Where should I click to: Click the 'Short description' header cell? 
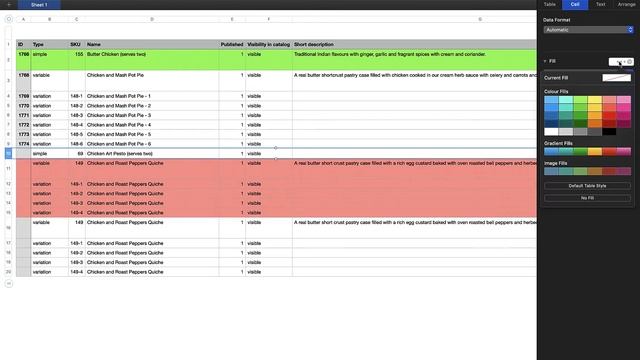pyautogui.click(x=414, y=44)
